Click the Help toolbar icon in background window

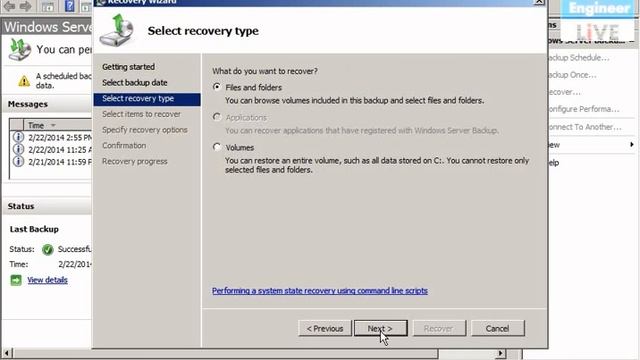pos(70,6)
